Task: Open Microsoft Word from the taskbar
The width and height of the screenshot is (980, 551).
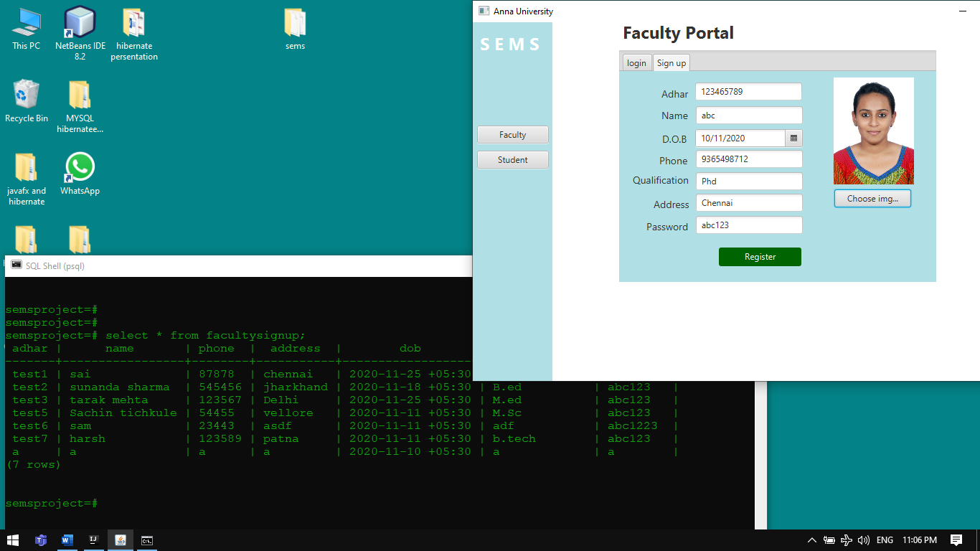Action: [67, 540]
